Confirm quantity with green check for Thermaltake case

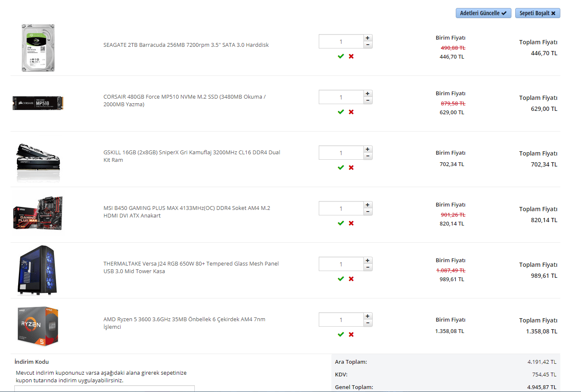(341, 279)
